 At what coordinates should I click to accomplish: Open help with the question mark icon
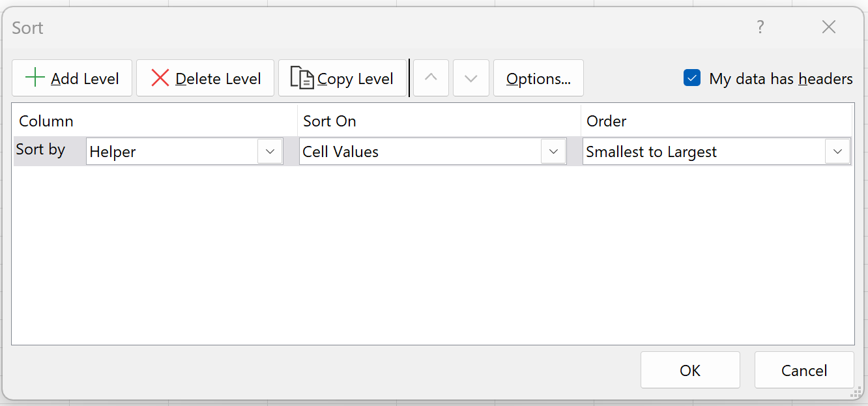(760, 27)
